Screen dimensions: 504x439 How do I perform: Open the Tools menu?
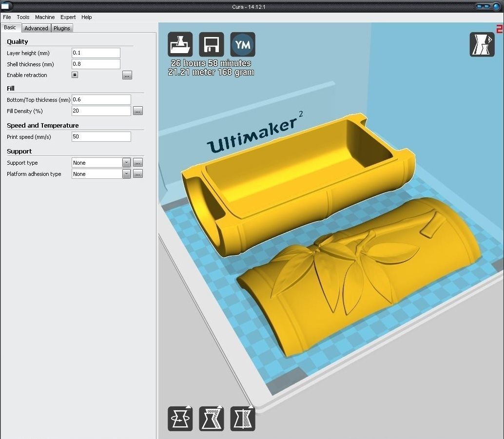(23, 17)
